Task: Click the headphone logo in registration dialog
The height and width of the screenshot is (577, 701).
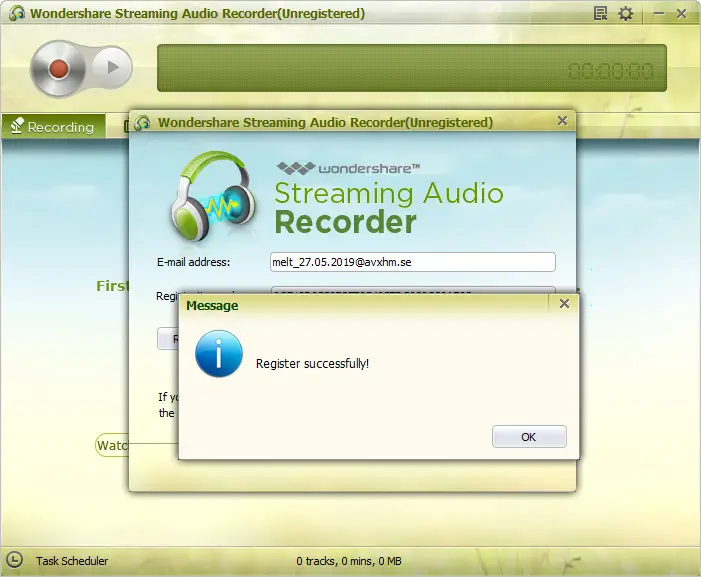Action: tap(213, 197)
